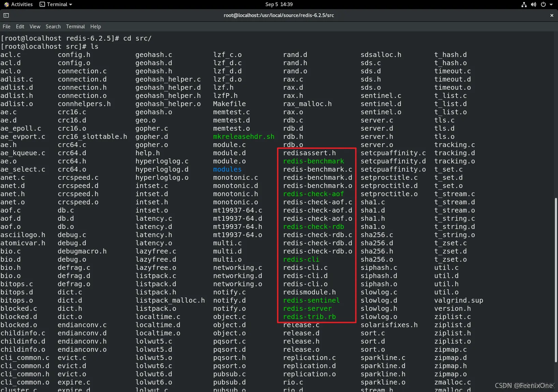Click the listpack_malloc.h file name
Screen dimensions: 558x392
point(170,300)
